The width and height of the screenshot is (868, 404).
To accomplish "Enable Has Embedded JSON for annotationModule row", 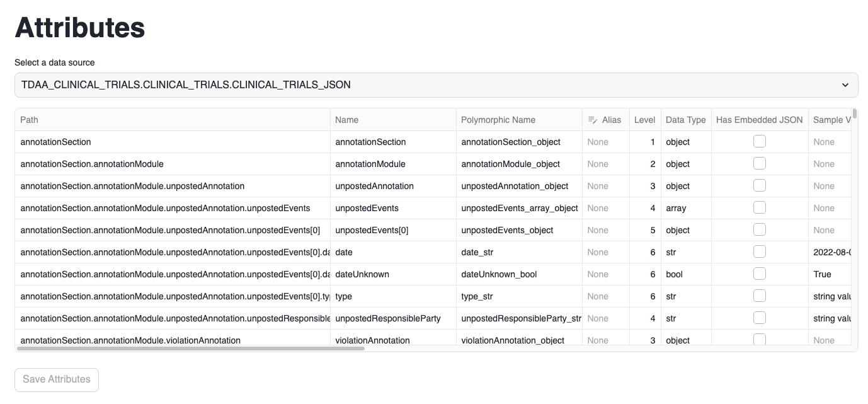I will 760,164.
